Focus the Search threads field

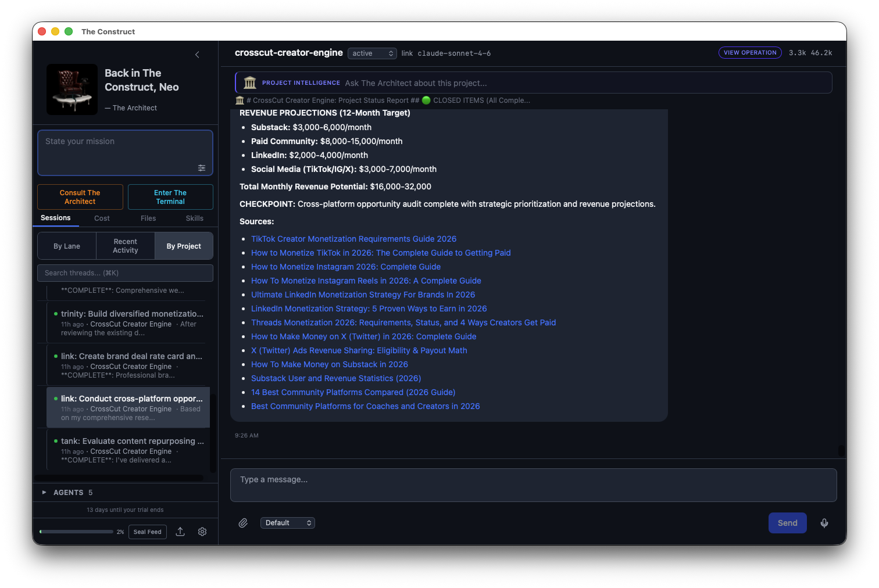coord(125,273)
